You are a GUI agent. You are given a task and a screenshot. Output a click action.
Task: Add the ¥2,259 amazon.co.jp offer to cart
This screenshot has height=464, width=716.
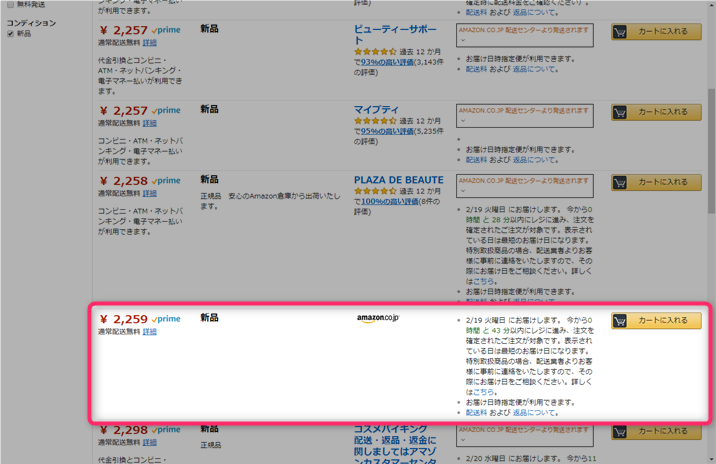tap(656, 321)
